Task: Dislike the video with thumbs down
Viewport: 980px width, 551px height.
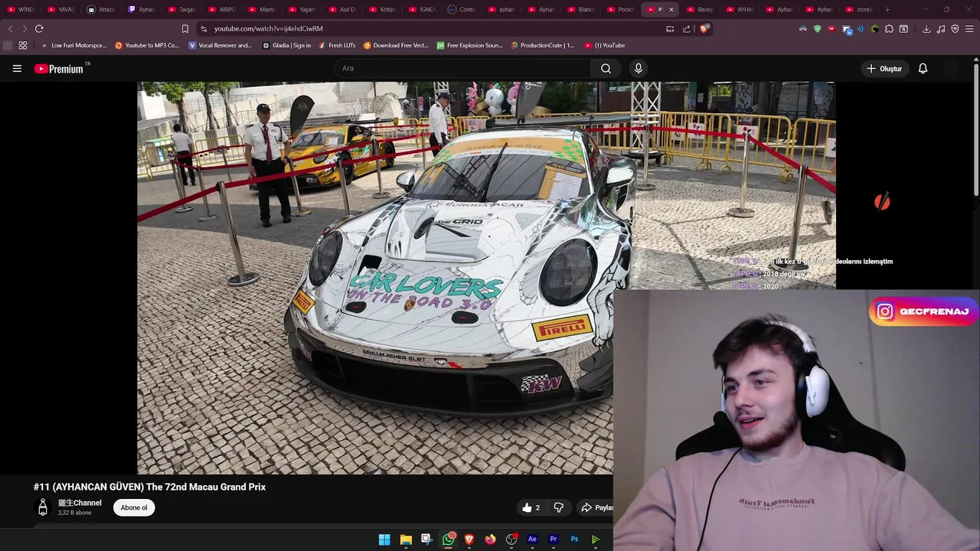Action: (558, 507)
